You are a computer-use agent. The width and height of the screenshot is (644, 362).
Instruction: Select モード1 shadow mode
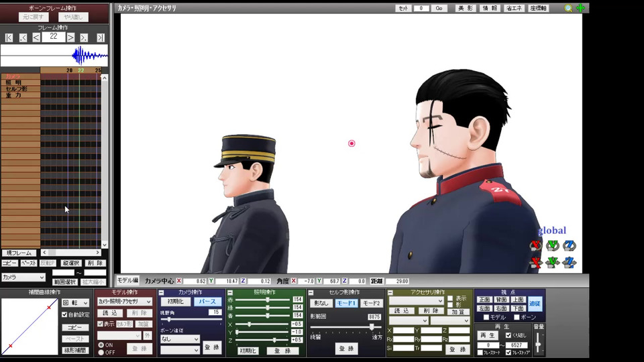tap(346, 303)
